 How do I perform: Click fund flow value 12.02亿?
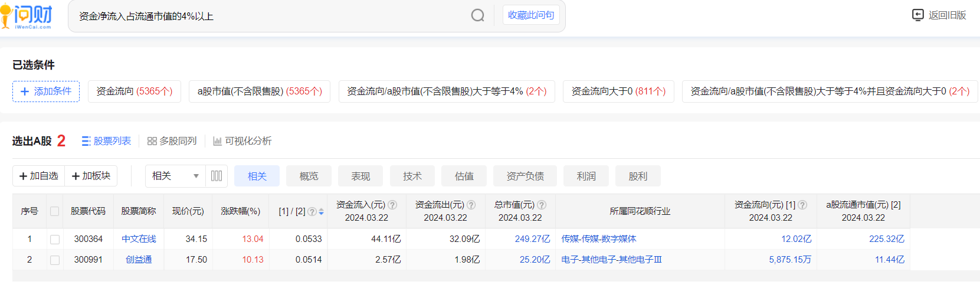coord(796,239)
